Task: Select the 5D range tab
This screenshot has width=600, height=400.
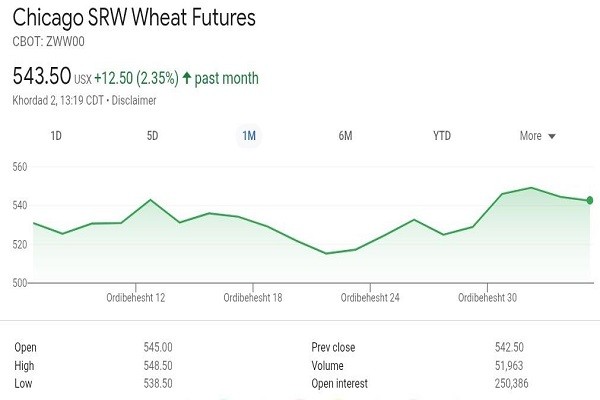Action: tap(152, 136)
